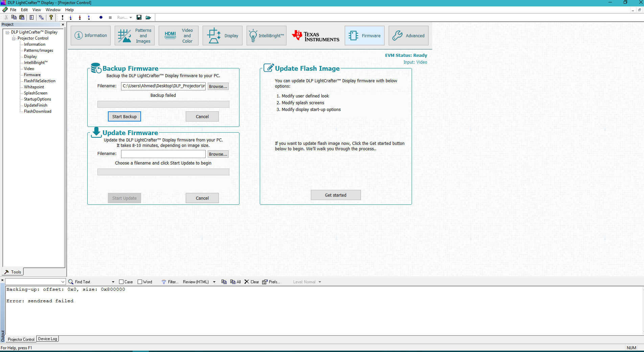Open the Display page button
Screen dimensions: 644x352
click(x=223, y=36)
